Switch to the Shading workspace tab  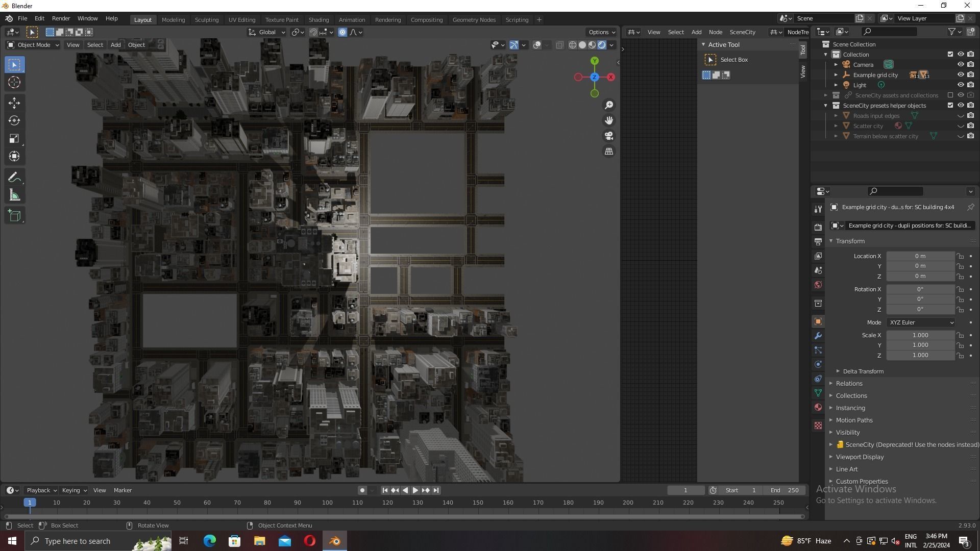(x=318, y=20)
